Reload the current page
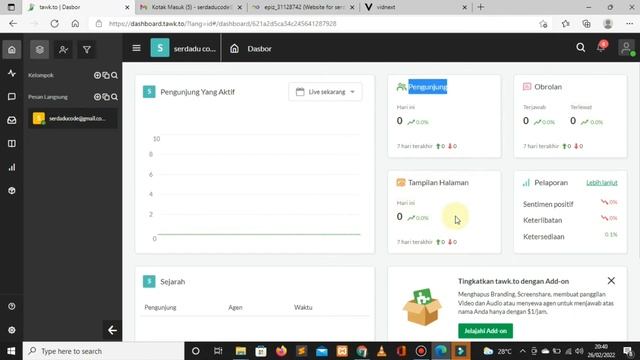 click(x=54, y=24)
